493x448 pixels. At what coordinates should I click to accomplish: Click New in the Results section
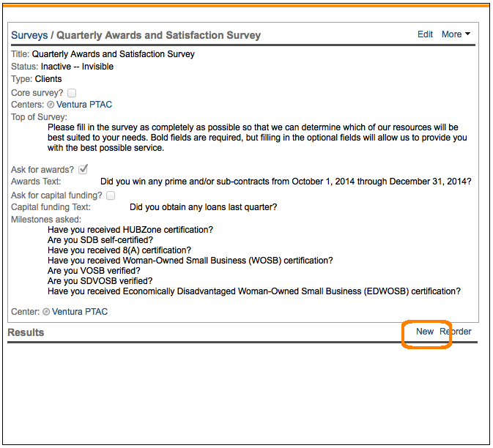pos(425,332)
